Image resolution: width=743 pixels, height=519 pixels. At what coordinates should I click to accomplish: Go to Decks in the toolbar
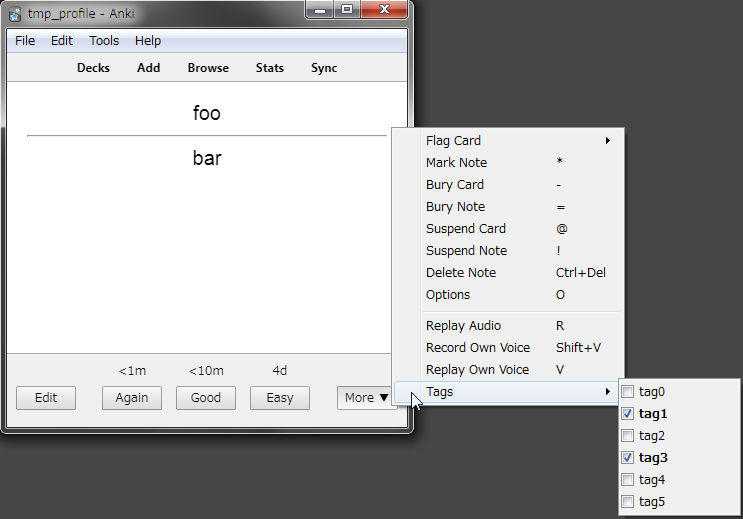click(93, 68)
